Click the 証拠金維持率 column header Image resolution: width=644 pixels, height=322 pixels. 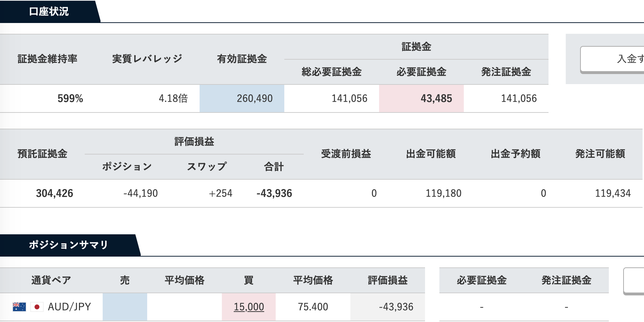tap(47, 59)
